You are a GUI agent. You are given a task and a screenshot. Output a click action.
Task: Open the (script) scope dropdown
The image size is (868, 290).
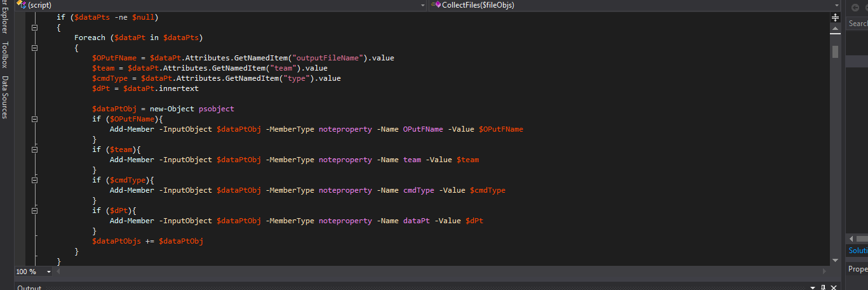[221, 5]
